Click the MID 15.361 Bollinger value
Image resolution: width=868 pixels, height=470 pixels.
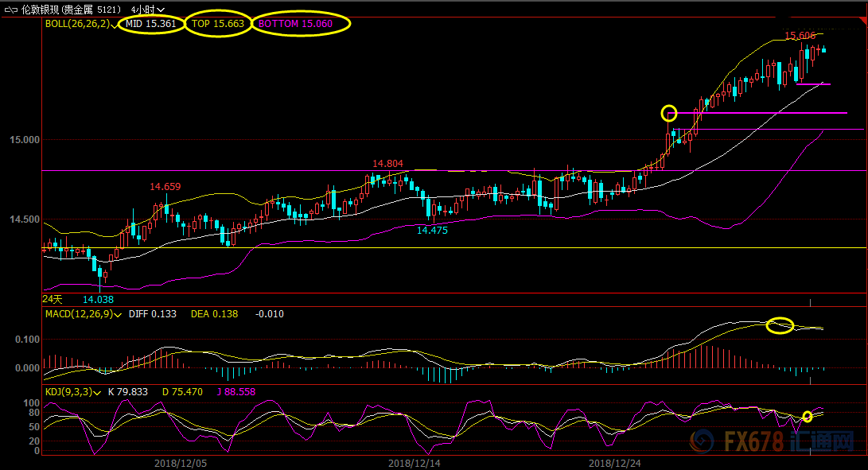(151, 24)
